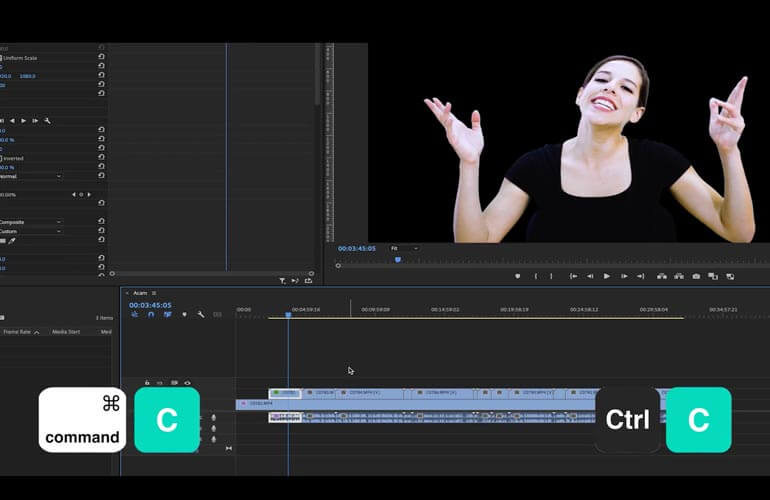Click the Program monitor playhead marker

(398, 259)
